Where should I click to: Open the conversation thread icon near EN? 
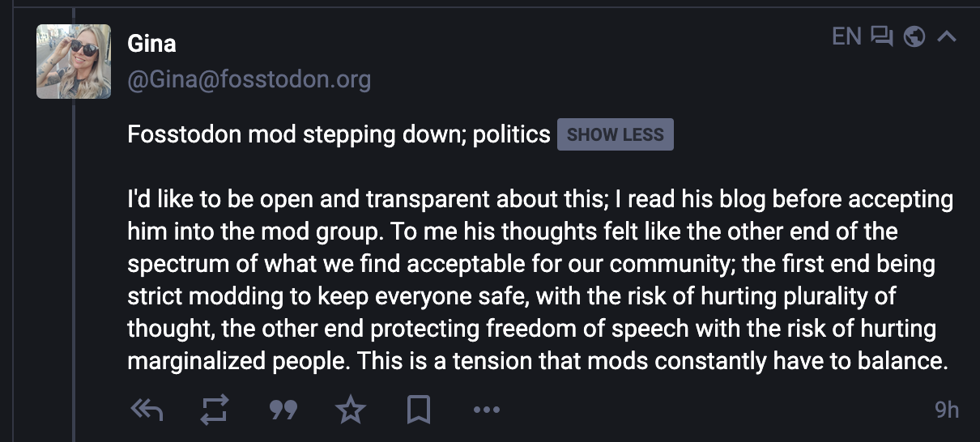click(x=881, y=36)
